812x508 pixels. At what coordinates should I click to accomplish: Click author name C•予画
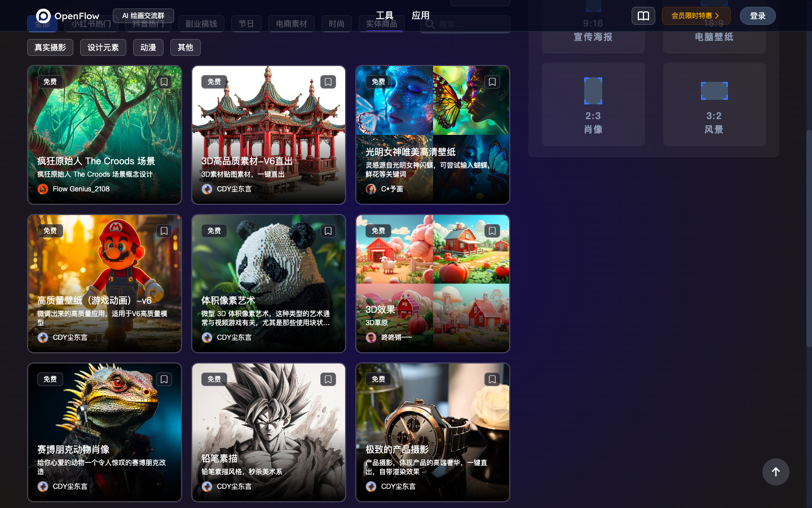[392, 189]
